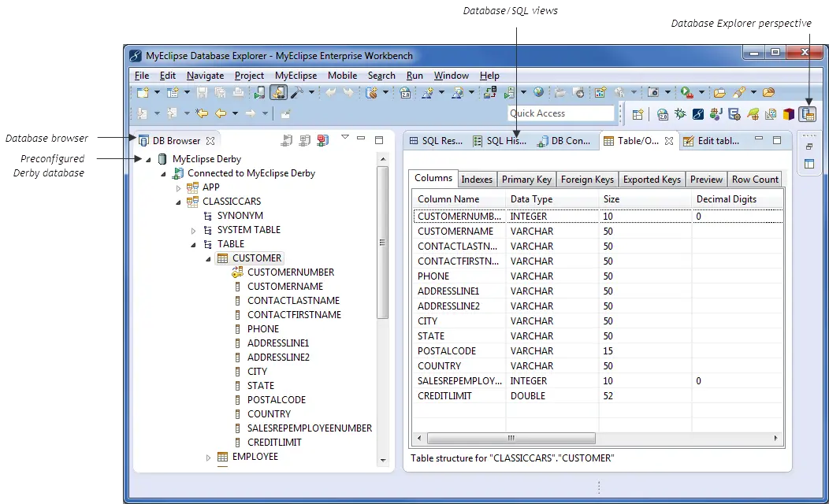
Task: Select the Indexes tab
Action: click(476, 180)
